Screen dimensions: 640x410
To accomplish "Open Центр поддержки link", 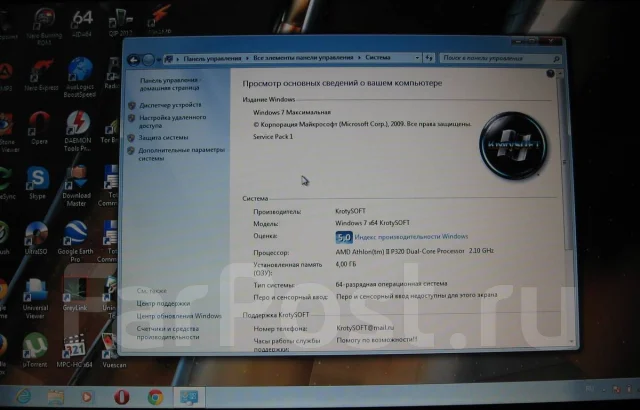I will [x=163, y=304].
